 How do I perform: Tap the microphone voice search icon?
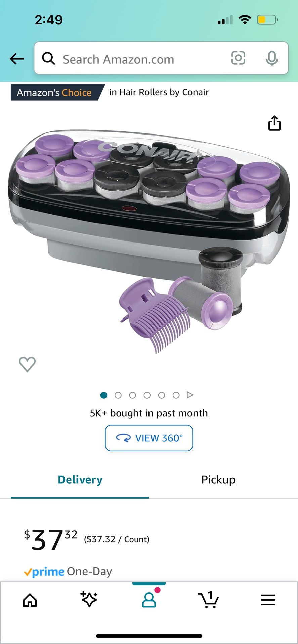point(272,58)
